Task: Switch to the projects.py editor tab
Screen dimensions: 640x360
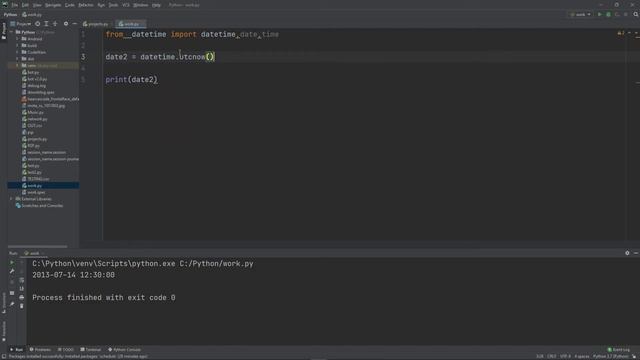Action: 96,24
